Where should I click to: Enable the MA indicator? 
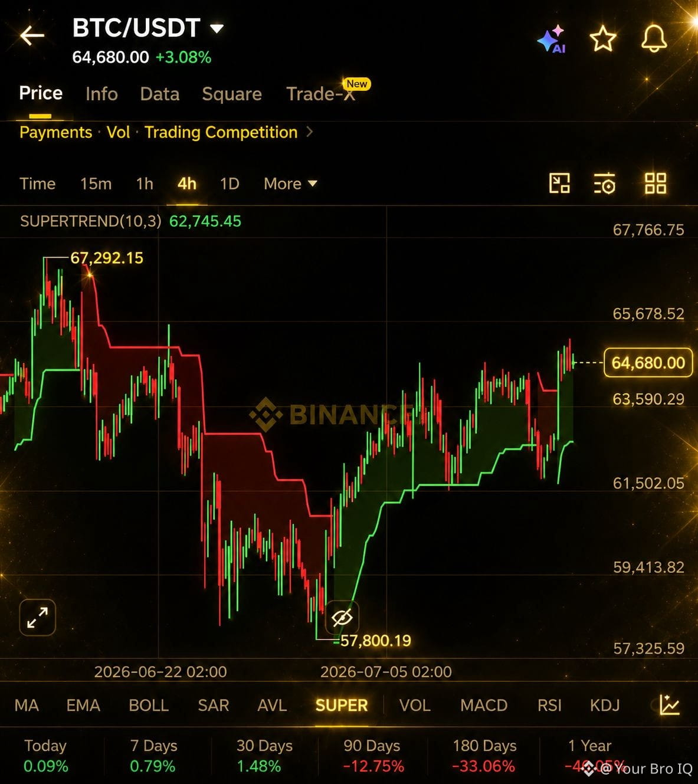27,706
